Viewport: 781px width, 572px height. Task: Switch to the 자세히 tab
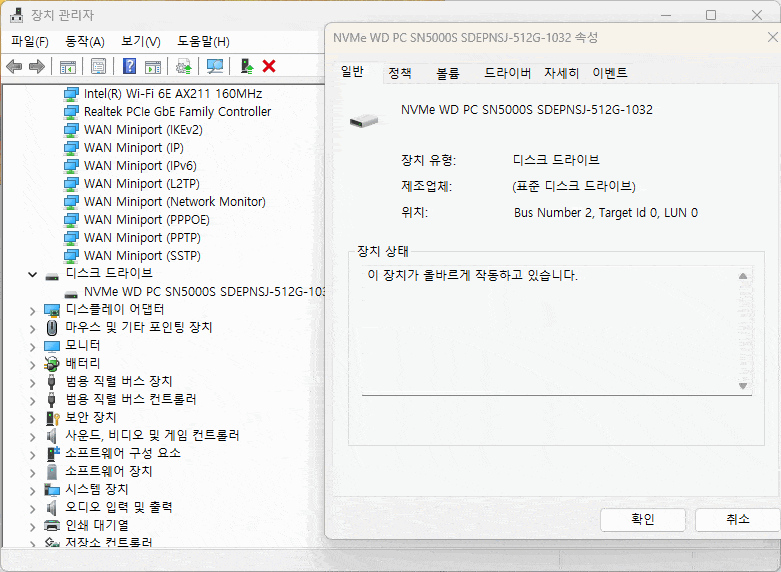pyautogui.click(x=561, y=73)
